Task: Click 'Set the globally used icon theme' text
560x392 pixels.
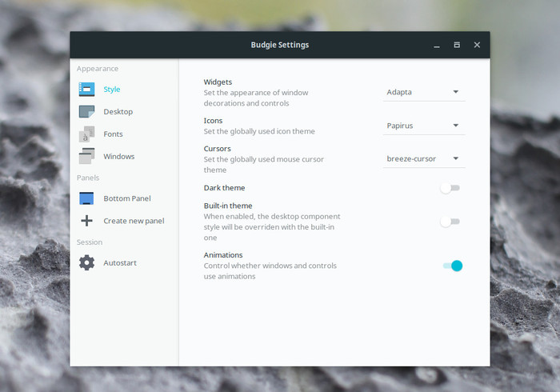Action: (259, 131)
